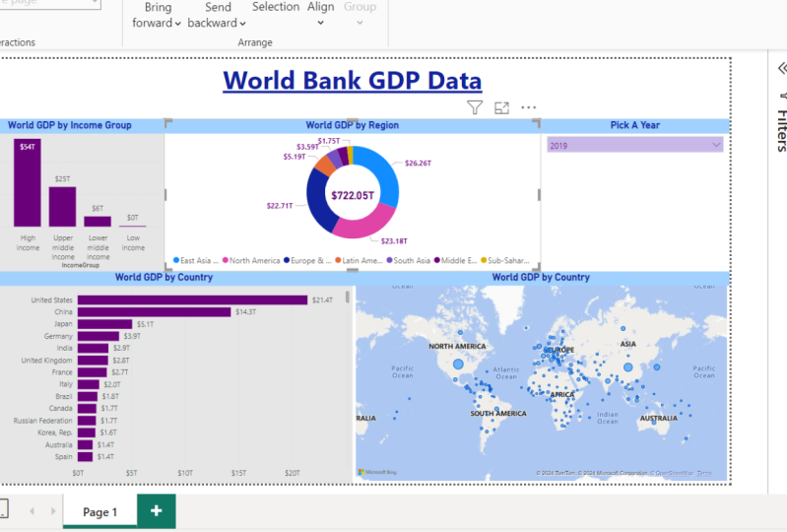Open Send backward dropdown
The image size is (787, 532).
click(x=217, y=15)
